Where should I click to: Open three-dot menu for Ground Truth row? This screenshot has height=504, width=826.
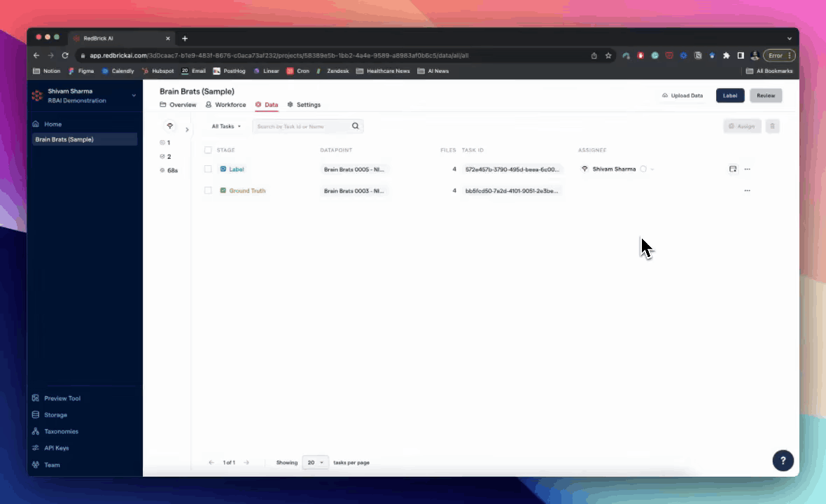point(747,190)
